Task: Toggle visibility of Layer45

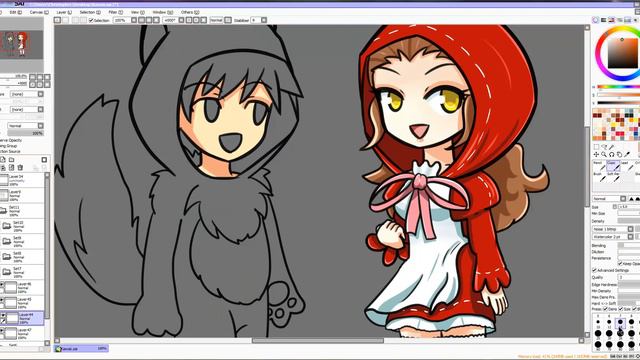Action: coord(2,300)
